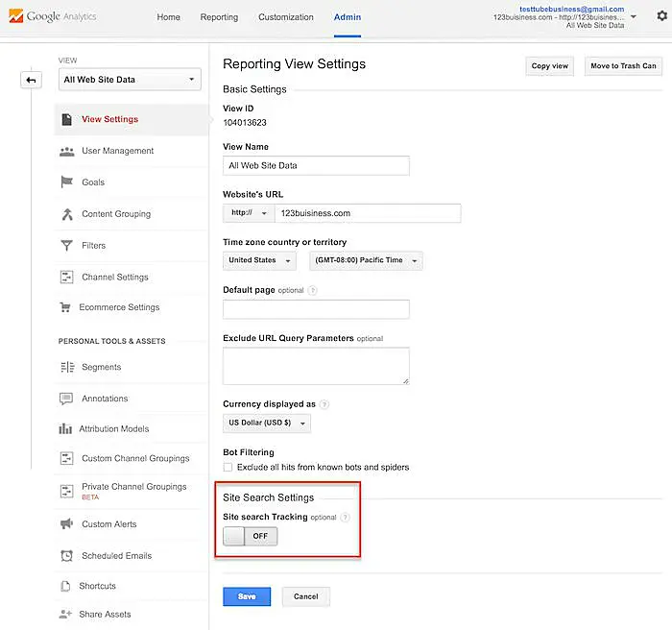Viewport: 672px width, 630px height.
Task: Switch to the Reporting tab
Action: click(x=219, y=17)
